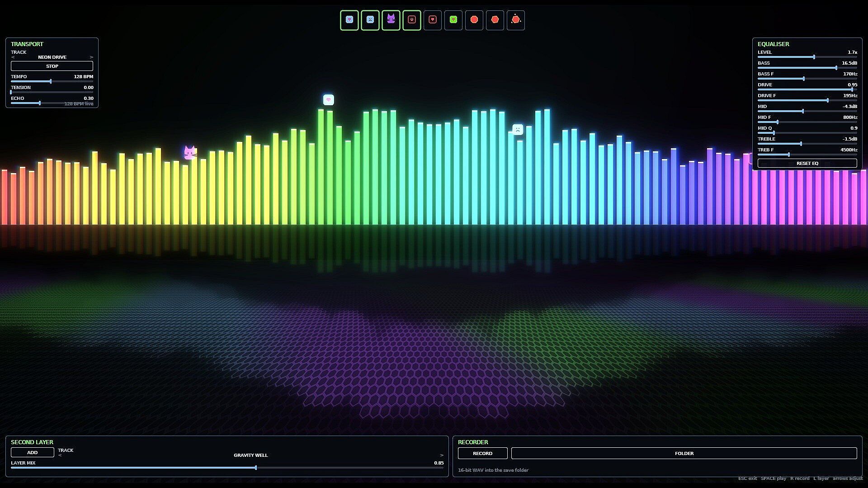Image resolution: width=868 pixels, height=488 pixels.
Task: Click the 'L layer' shortcut hint
Action: (x=821, y=479)
